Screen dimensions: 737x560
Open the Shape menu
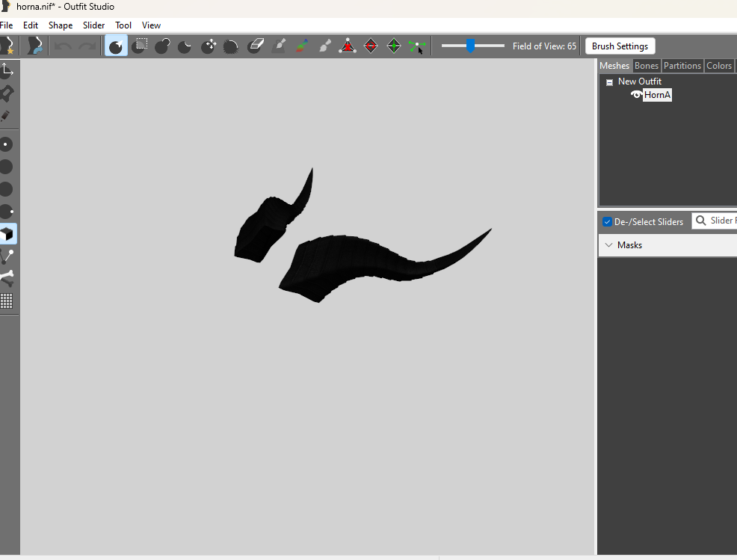61,25
